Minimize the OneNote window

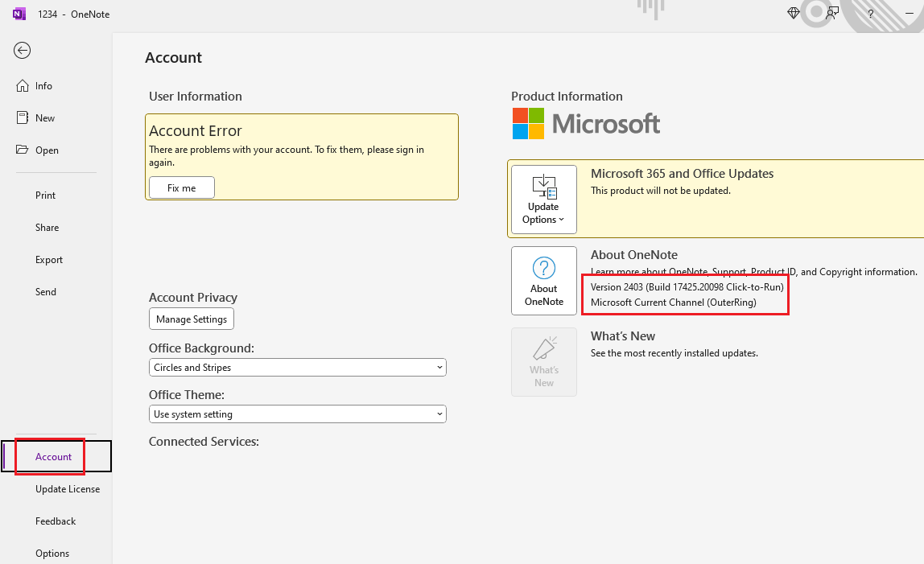click(x=910, y=14)
